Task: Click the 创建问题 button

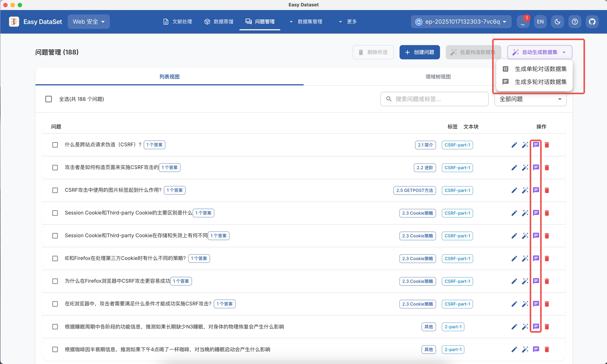Action: [x=419, y=52]
